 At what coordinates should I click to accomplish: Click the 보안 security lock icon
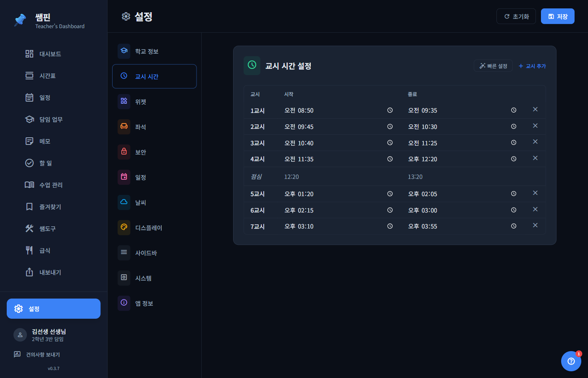pos(123,152)
